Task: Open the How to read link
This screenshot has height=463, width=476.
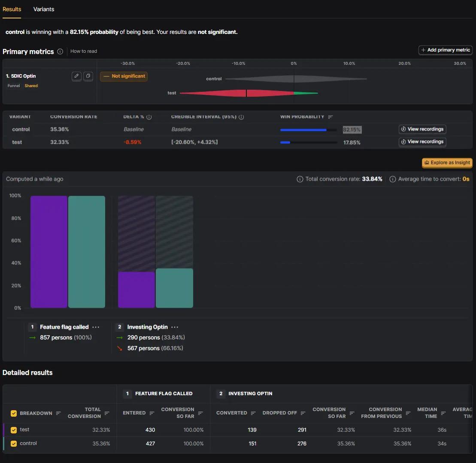Action: pyautogui.click(x=84, y=51)
